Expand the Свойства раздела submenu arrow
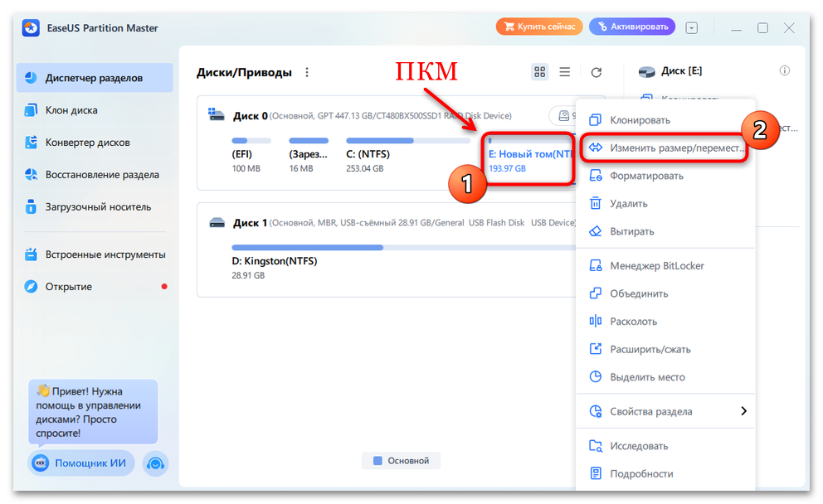This screenshot has height=504, width=823. click(x=743, y=411)
